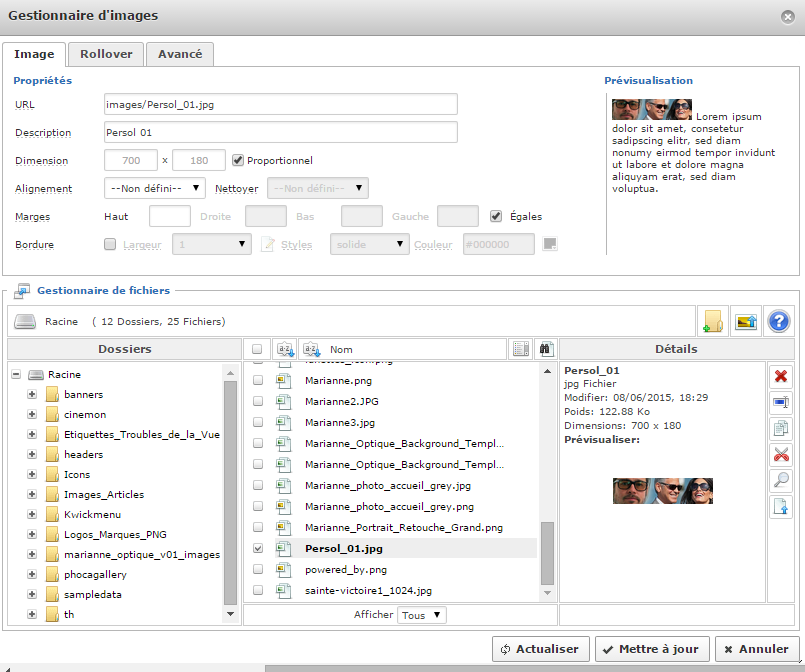The image size is (805, 672).
Task: Open file search with the binoculars icon
Action: click(545, 349)
